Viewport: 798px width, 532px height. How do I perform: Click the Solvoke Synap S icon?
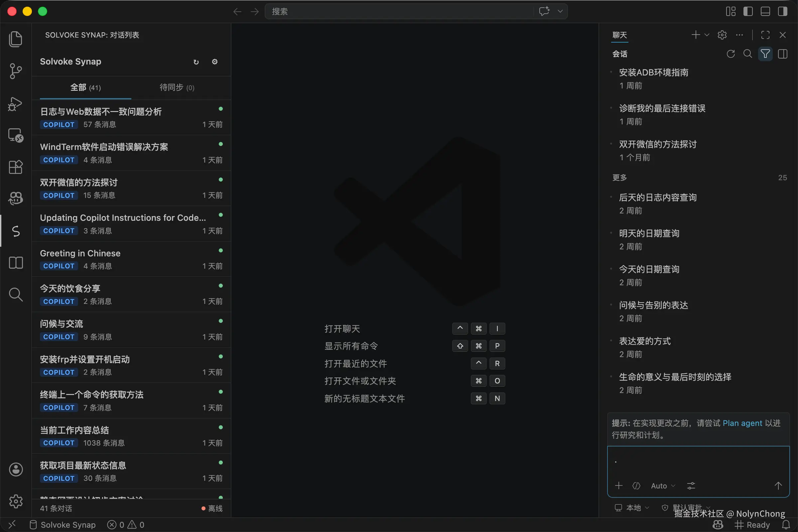coord(15,231)
